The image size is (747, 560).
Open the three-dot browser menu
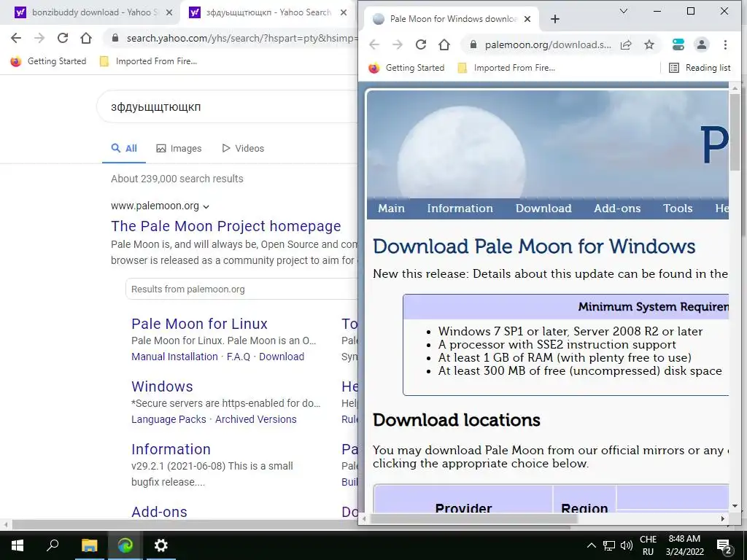pos(725,44)
